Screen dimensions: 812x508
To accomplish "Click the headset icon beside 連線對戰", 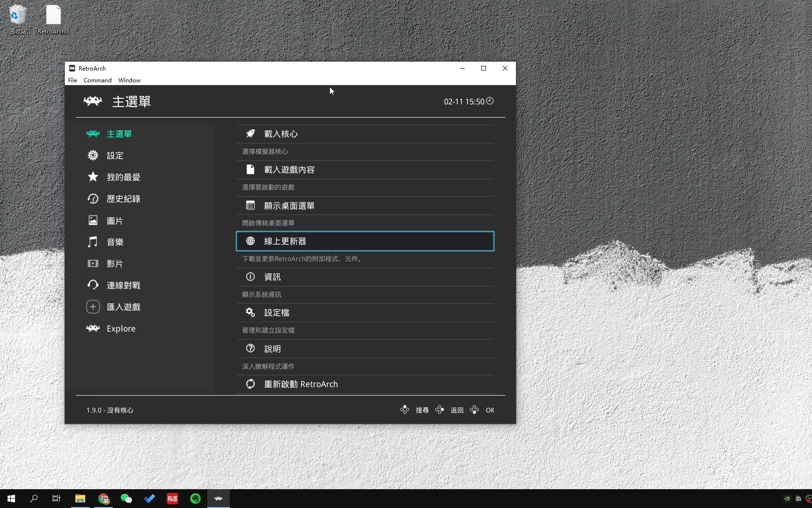I will coord(93,285).
